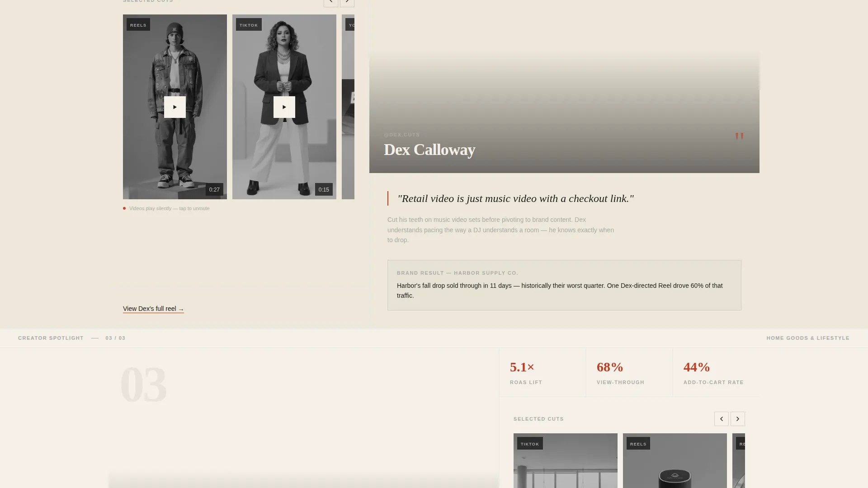Open the lower Reels speaker video thumbnail

675,461
